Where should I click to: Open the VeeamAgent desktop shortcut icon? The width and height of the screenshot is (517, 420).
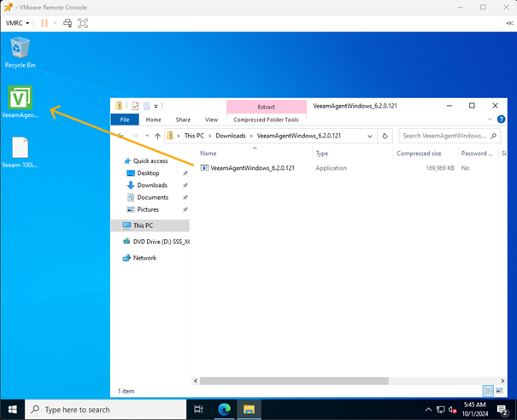21,101
